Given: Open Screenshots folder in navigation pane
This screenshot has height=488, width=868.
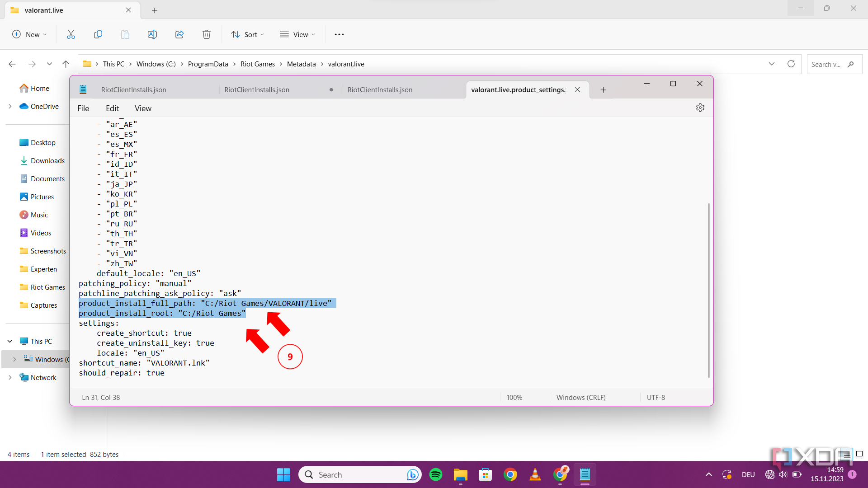Looking at the screenshot, I should (x=48, y=251).
